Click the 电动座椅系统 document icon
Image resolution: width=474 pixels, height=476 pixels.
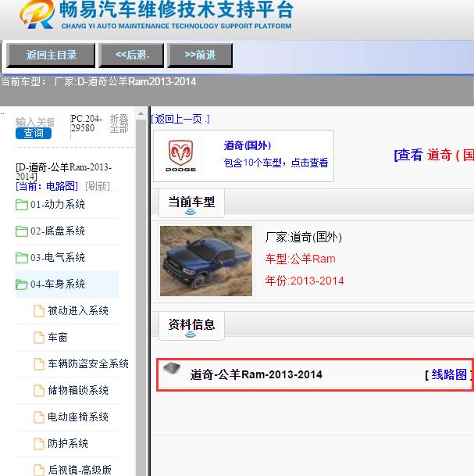(39, 417)
